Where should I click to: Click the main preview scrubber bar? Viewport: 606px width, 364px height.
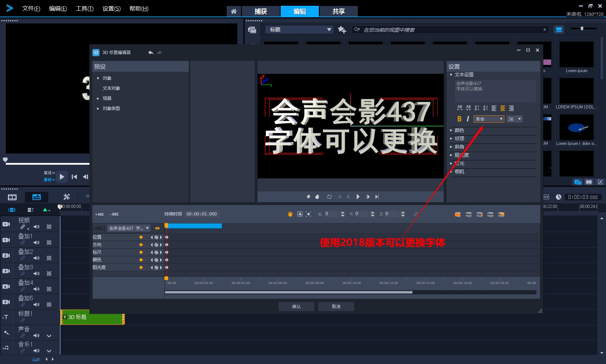click(48, 164)
